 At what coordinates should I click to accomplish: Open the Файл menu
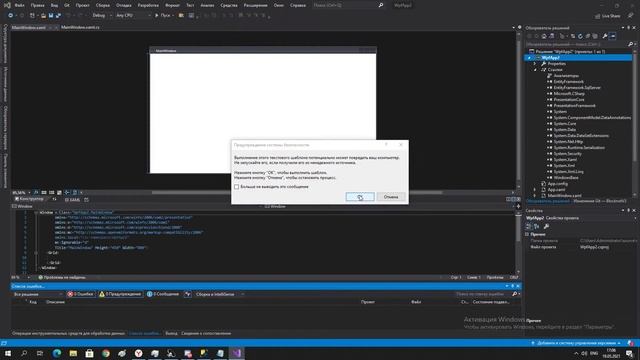[19, 5]
